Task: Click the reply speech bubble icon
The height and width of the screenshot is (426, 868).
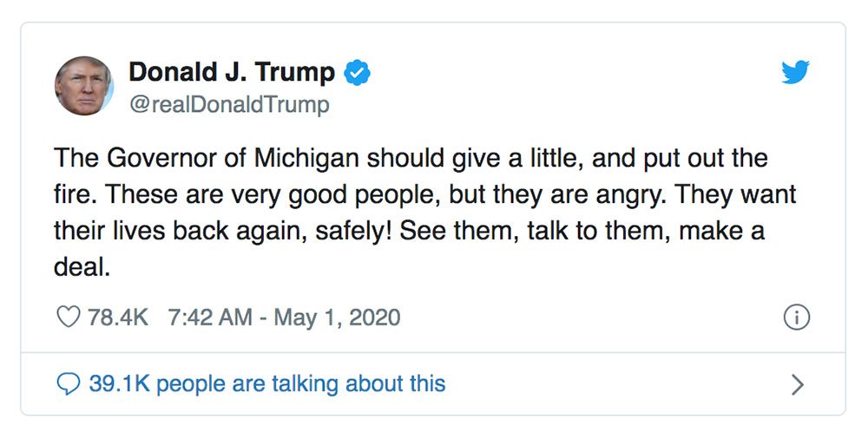Action: coord(69,384)
